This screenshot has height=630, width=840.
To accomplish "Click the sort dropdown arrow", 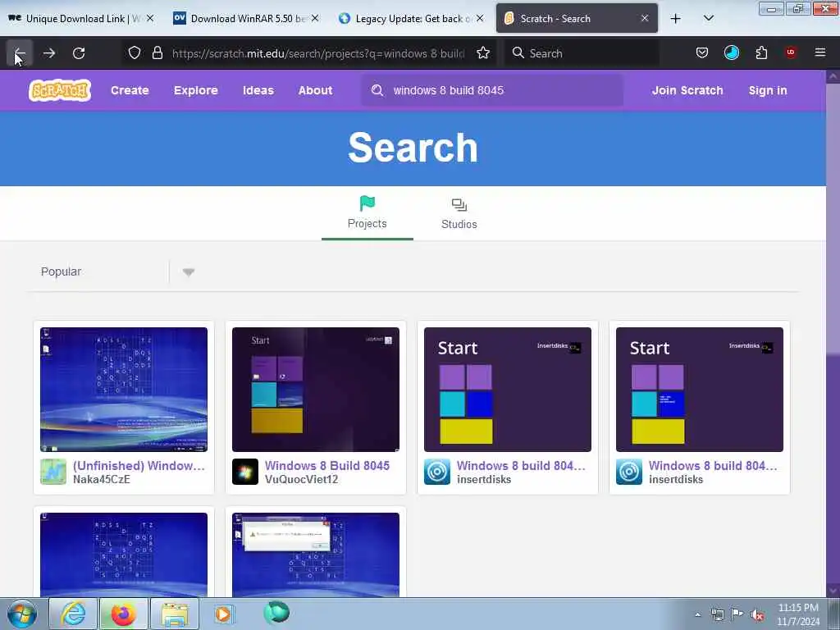I will 188,272.
